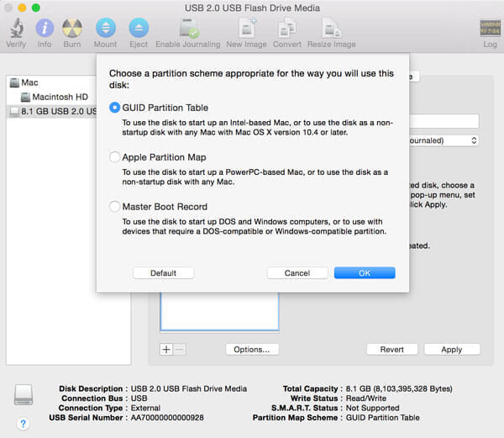Click the disk icon beside Disk Description
The image size is (504, 438).
pos(24,394)
